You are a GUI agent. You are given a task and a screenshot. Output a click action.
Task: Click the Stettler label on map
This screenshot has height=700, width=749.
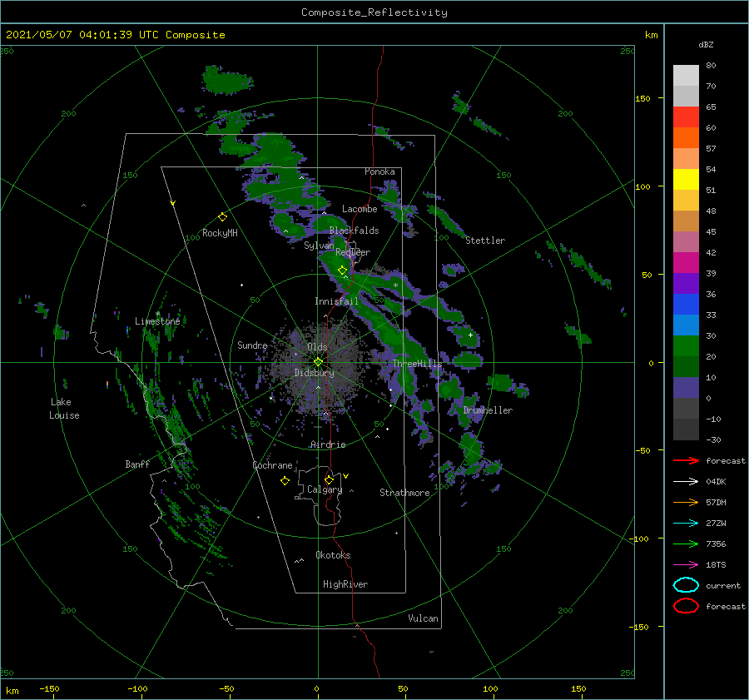click(485, 241)
